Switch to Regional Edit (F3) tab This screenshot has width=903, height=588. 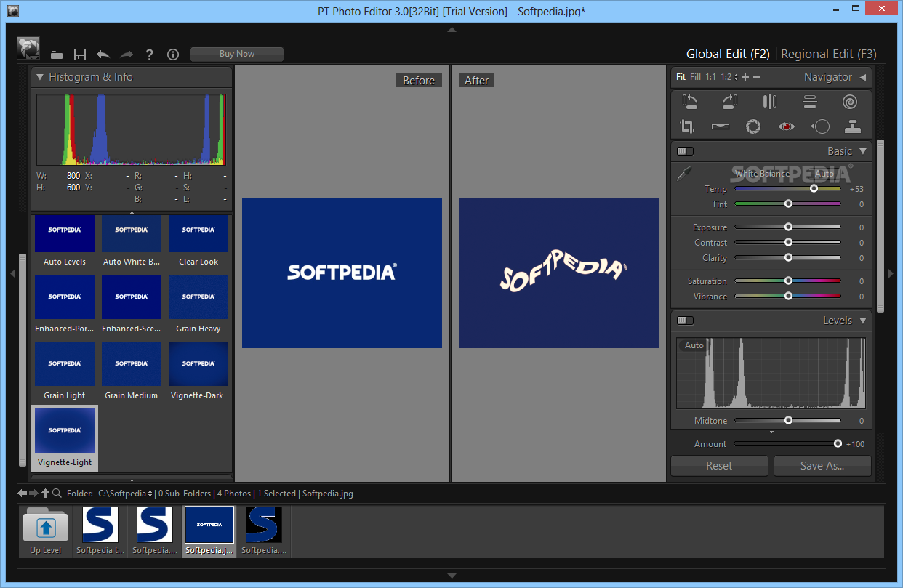[x=829, y=54]
